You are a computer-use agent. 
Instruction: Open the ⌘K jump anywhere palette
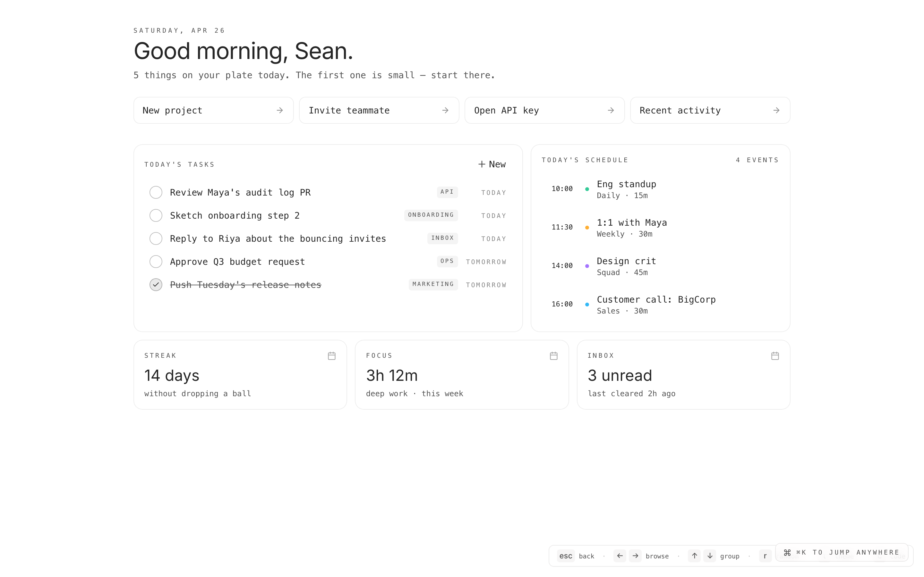coord(842,552)
